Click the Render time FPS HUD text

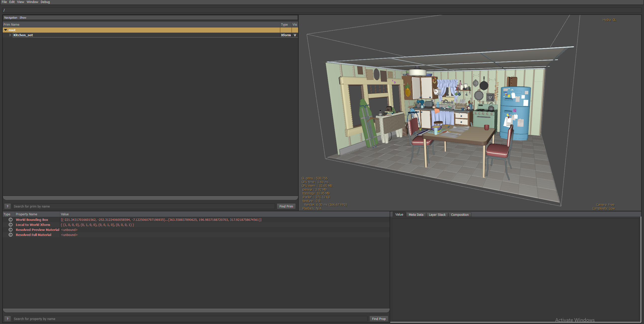point(326,205)
